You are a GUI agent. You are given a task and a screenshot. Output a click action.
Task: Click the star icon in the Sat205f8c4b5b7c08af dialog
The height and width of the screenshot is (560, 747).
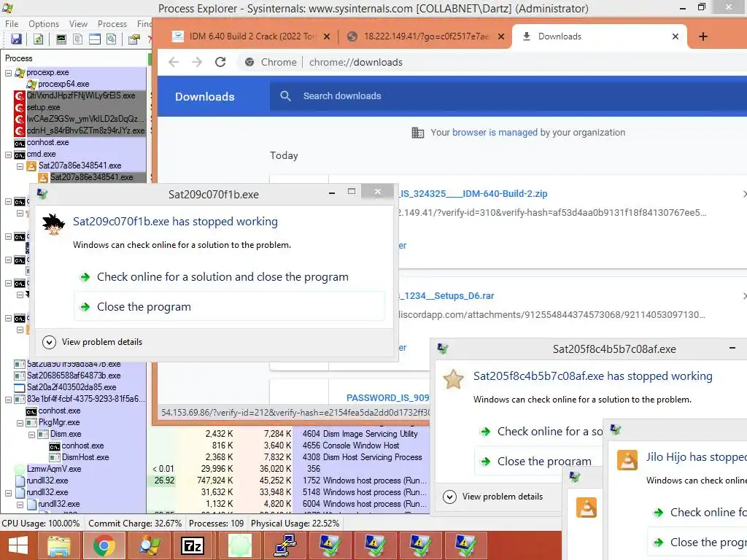[453, 379]
